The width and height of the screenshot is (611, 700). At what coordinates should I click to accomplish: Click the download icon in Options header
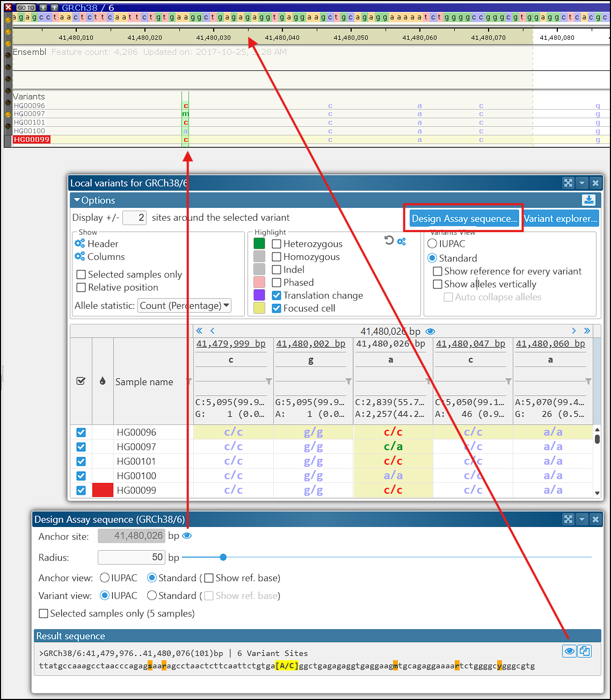point(588,200)
